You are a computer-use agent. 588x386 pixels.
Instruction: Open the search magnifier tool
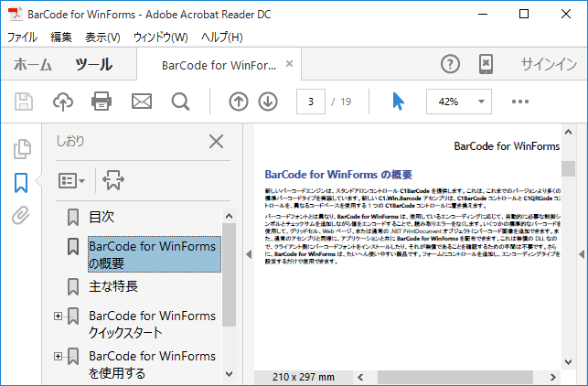(x=180, y=102)
